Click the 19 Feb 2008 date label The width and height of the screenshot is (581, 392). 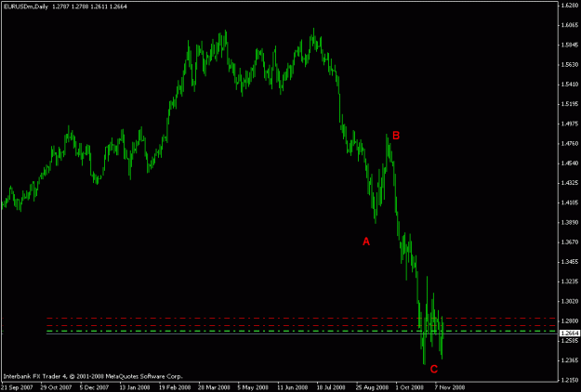pos(175,387)
